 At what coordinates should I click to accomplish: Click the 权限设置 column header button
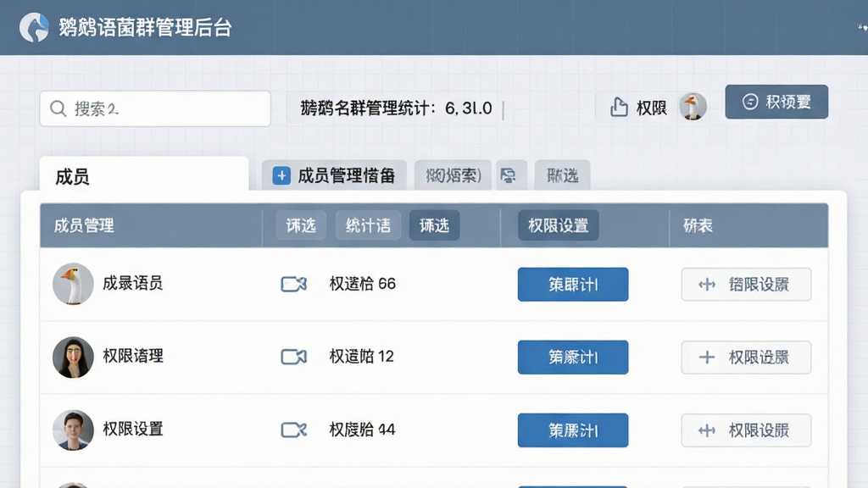pos(558,225)
